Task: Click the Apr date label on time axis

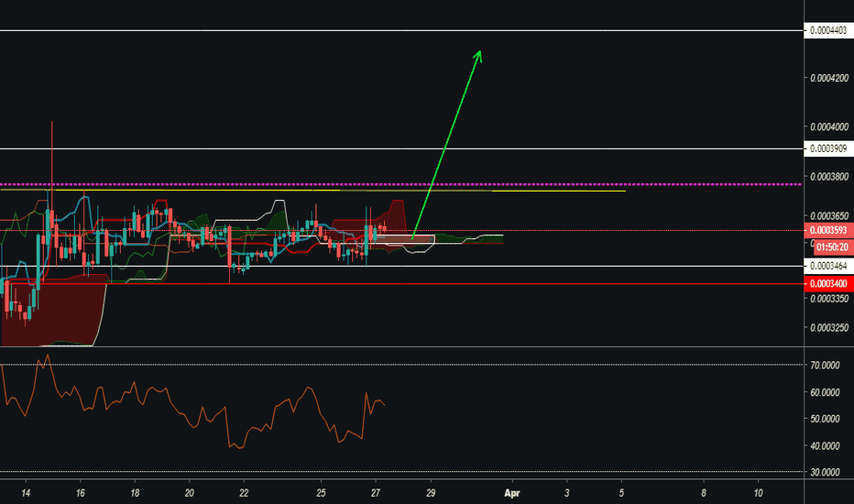Action: tap(512, 493)
